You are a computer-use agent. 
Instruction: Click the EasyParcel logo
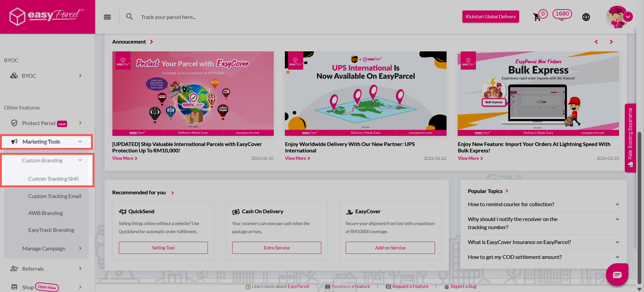pyautogui.click(x=46, y=16)
